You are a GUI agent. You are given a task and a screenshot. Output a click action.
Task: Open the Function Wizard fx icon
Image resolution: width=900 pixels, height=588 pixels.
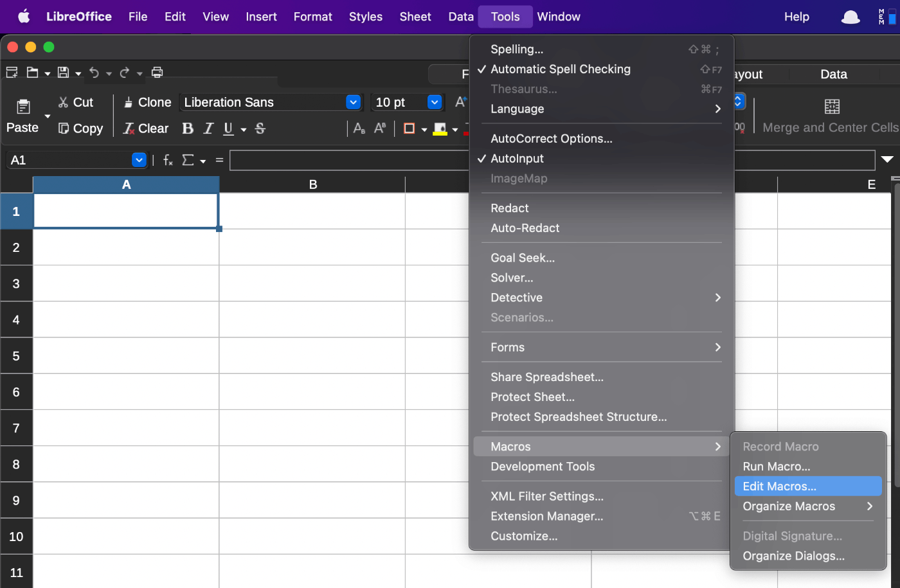pos(168,160)
